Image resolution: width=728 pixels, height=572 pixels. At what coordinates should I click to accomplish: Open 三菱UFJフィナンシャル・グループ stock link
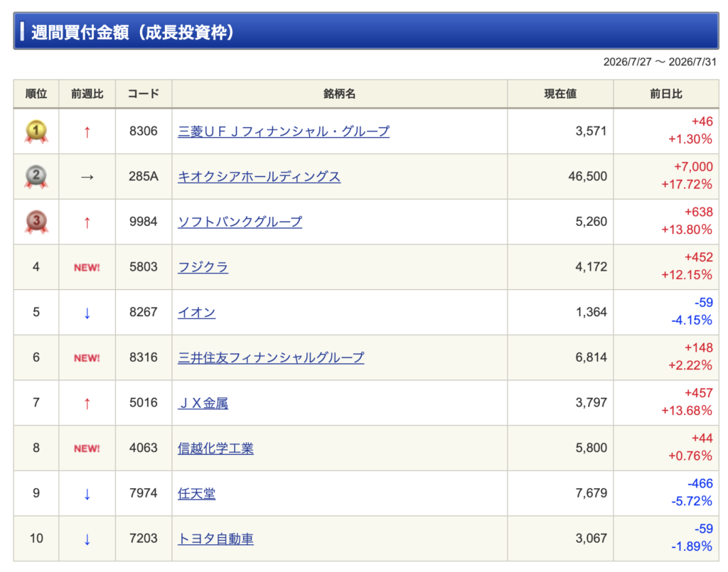[284, 131]
